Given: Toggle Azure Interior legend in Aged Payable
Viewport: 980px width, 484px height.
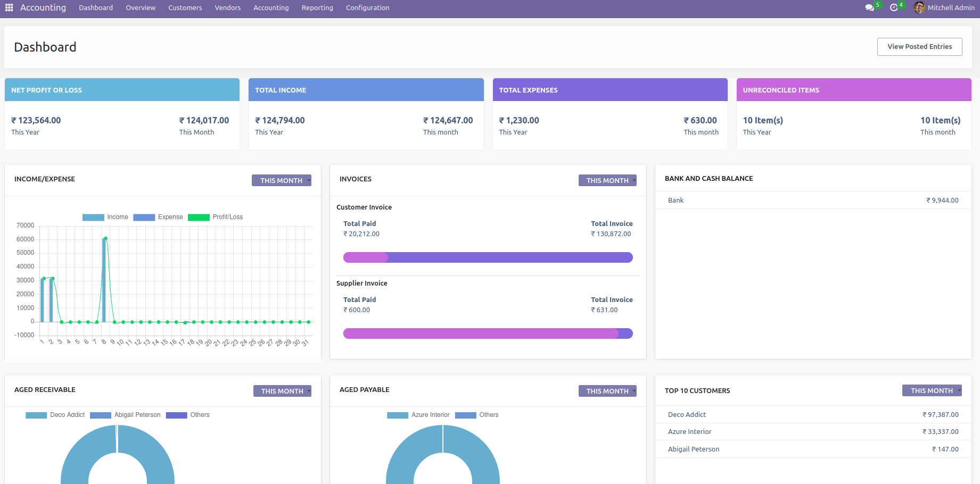Looking at the screenshot, I should pos(418,415).
